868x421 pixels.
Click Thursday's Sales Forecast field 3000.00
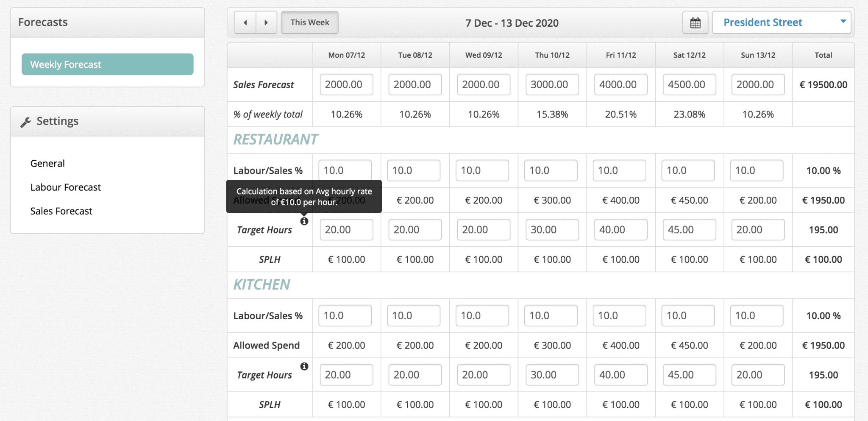coord(552,85)
